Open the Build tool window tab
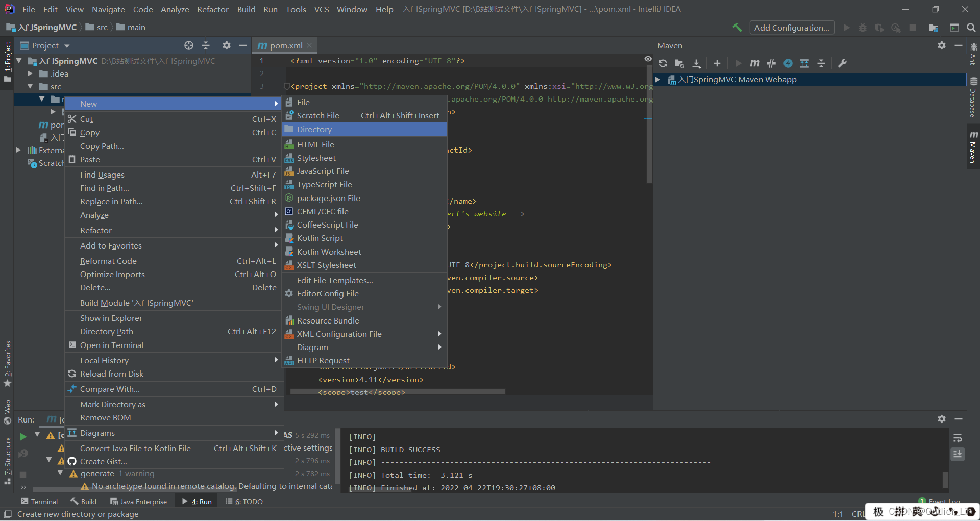The image size is (980, 521). tap(84, 502)
